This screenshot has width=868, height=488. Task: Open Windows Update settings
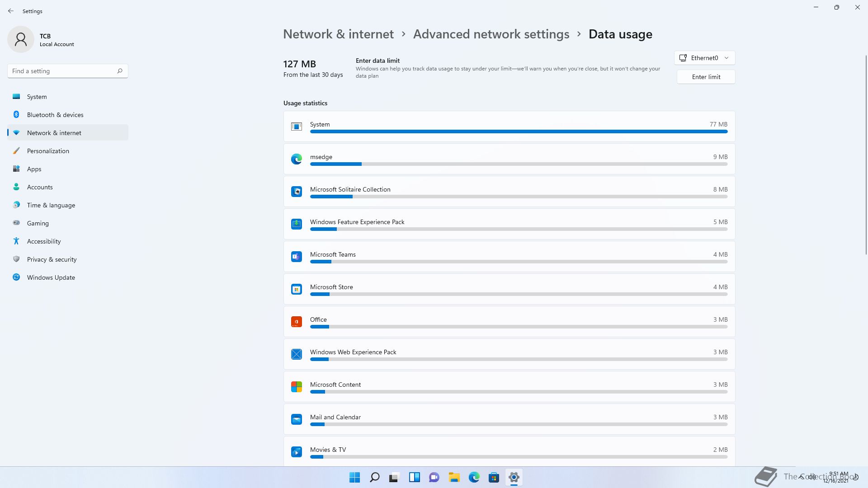coord(68,277)
